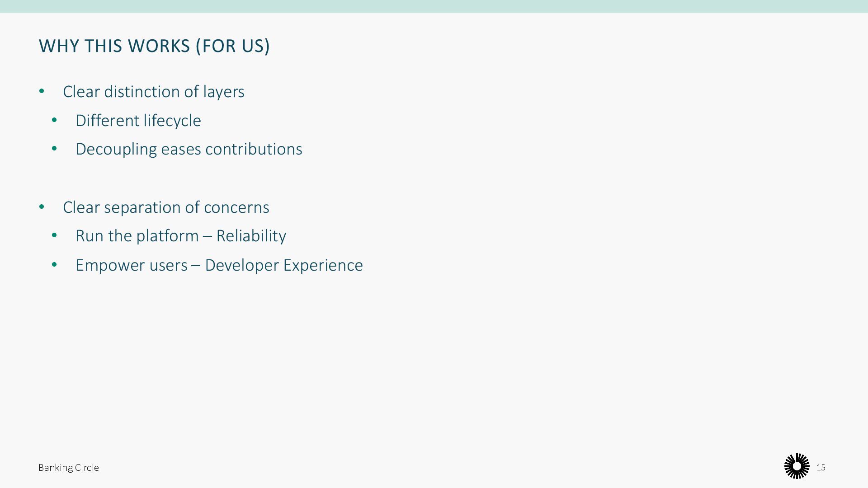
Task: Click the words 'Developer Experience'
Action: pyautogui.click(x=284, y=265)
